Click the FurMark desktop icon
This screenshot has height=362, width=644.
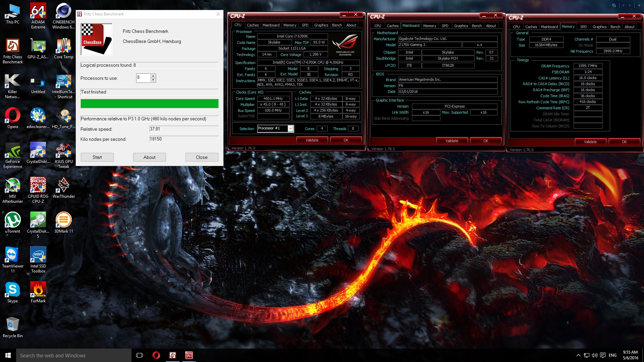tap(38, 292)
